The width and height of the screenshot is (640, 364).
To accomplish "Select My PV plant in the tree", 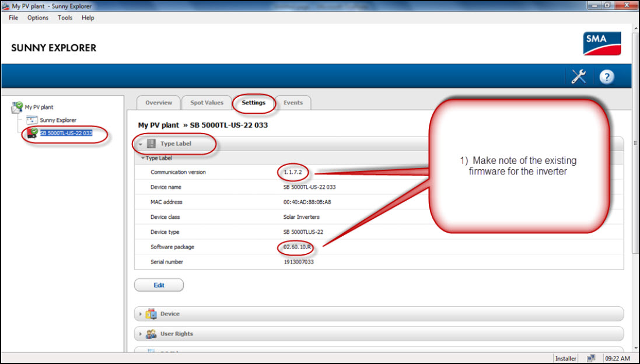I will [39, 107].
